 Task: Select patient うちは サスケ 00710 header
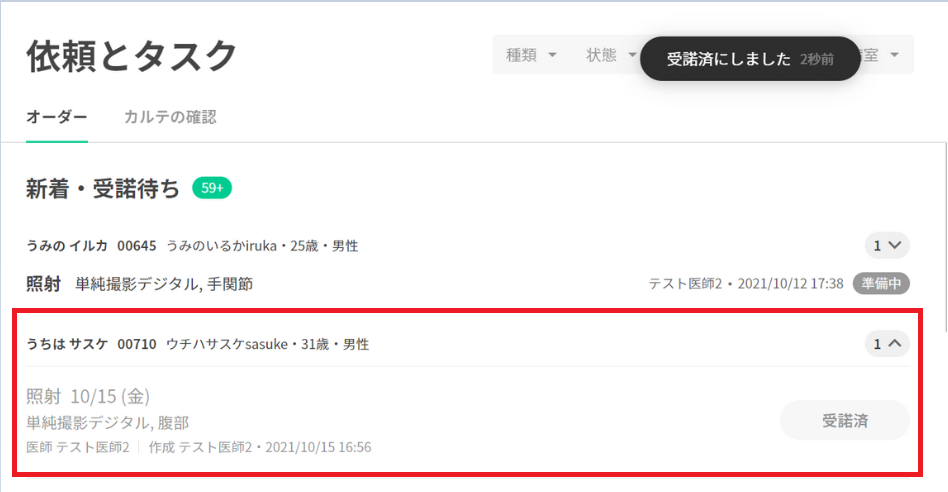pos(198,344)
